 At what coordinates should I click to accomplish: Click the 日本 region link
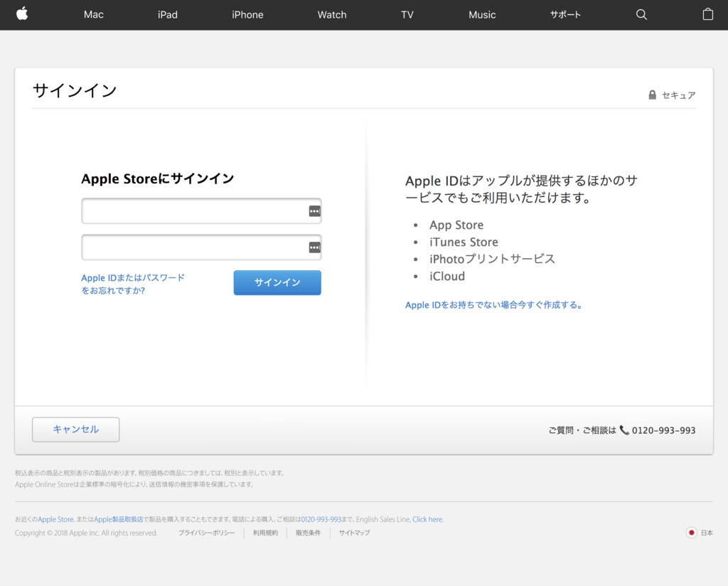tap(707, 533)
